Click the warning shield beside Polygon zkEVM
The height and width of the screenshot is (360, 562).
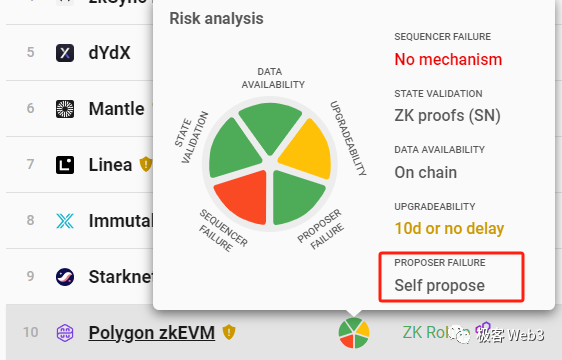pos(229,332)
